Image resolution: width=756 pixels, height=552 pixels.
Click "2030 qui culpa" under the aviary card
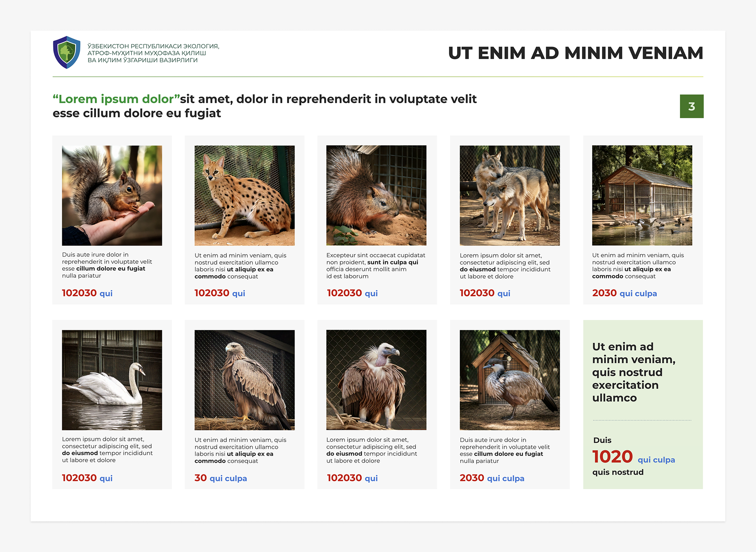pos(624,293)
